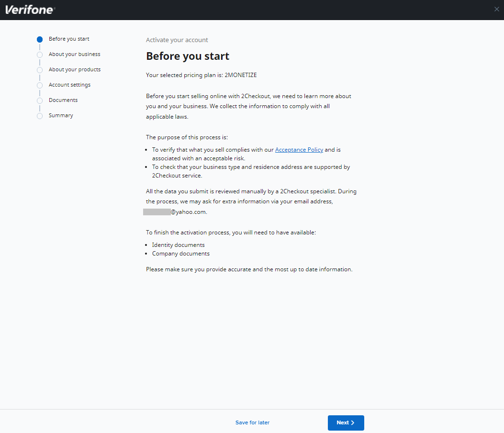Click 'The purpose of this process is:' text
Image resolution: width=504 pixels, height=433 pixels.
(x=187, y=137)
